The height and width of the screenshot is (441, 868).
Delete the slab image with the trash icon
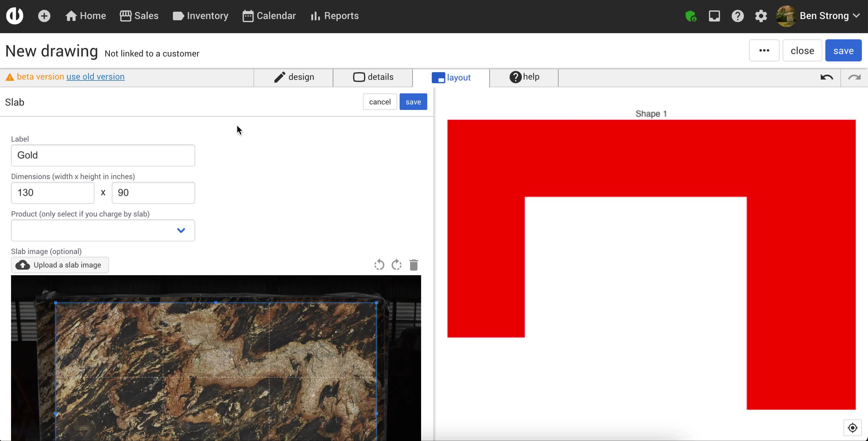coord(413,265)
